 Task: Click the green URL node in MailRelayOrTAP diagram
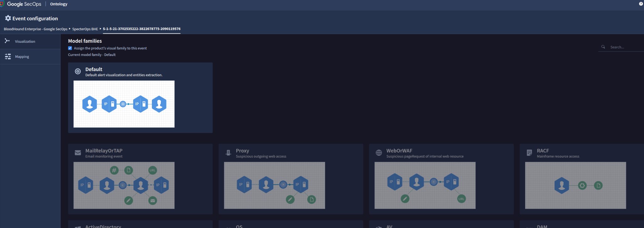click(153, 170)
